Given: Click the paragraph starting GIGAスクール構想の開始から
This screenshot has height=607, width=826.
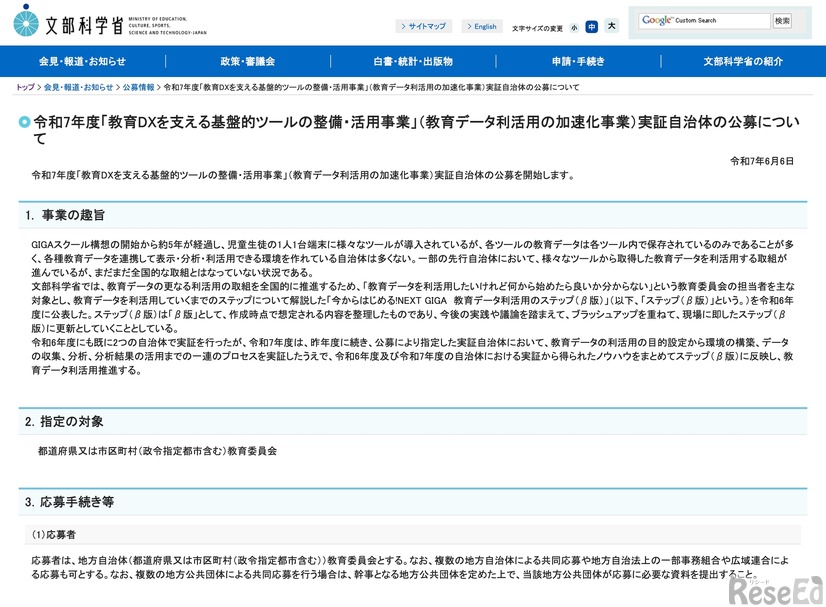Looking at the screenshot, I should point(412,258).
